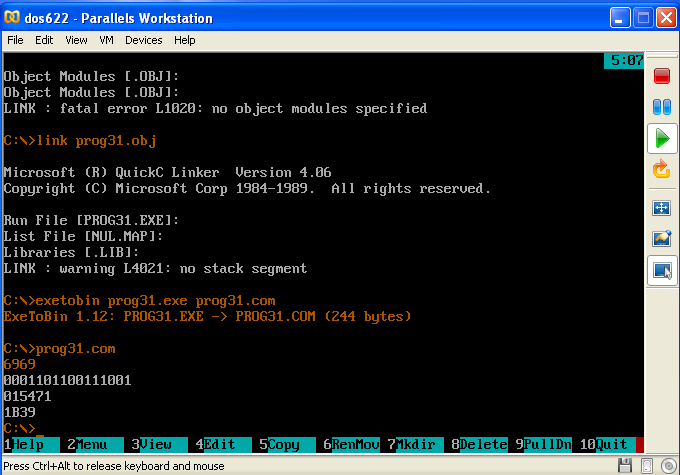
Task: Open the File menu
Action: (15, 40)
